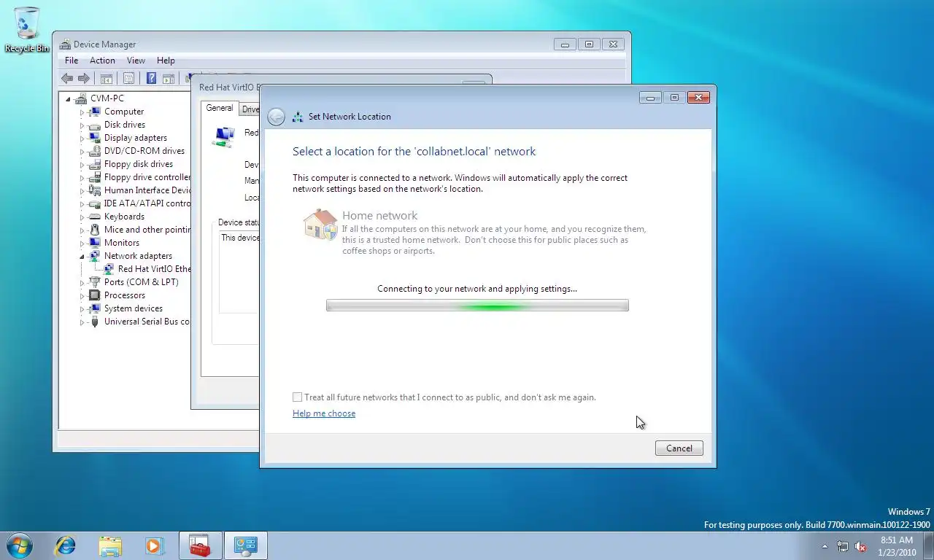Open the Help menu in Device Manager
The image size is (934, 560).
pyautogui.click(x=166, y=61)
